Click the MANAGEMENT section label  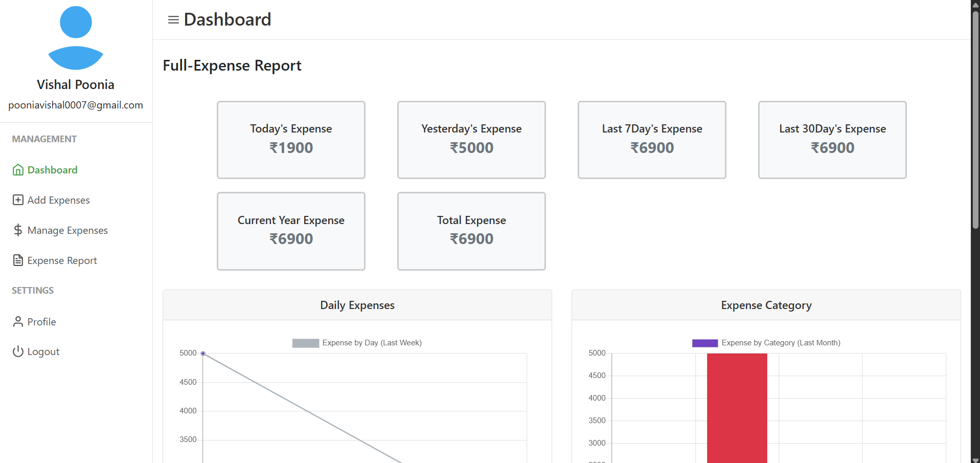point(44,139)
